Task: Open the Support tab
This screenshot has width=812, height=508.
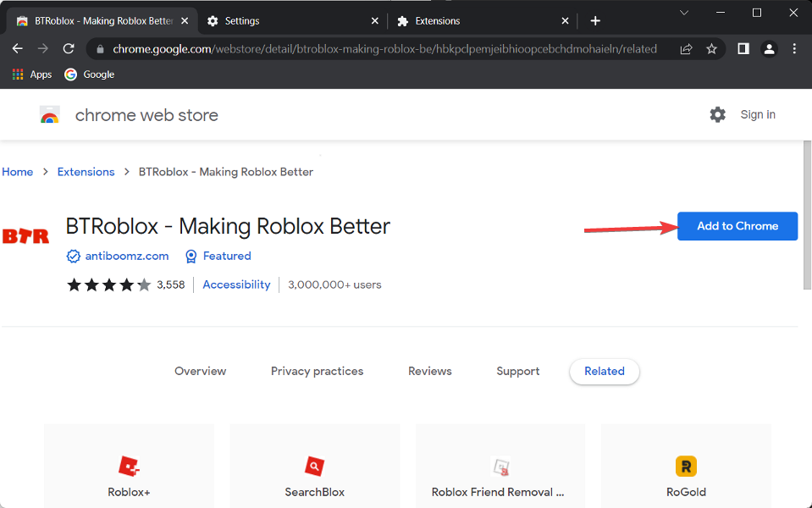Action: tap(518, 372)
